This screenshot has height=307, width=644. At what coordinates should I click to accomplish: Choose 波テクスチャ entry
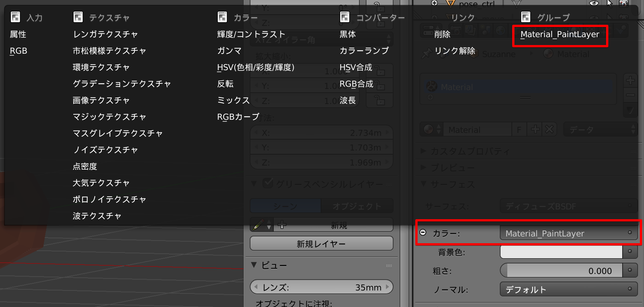[x=97, y=216]
